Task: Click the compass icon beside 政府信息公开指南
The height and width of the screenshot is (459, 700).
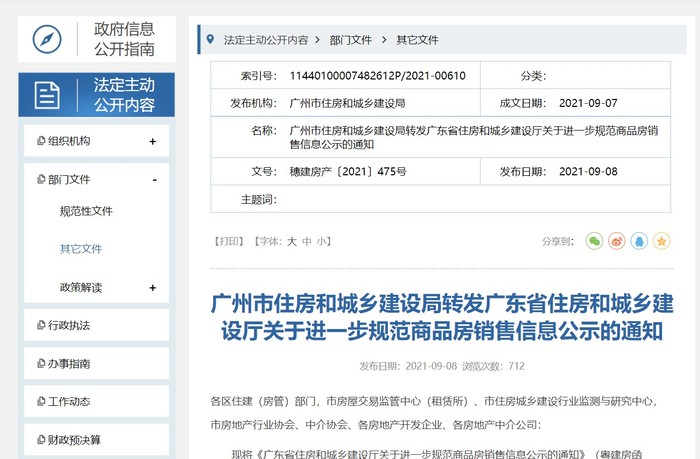Action: coord(47,39)
